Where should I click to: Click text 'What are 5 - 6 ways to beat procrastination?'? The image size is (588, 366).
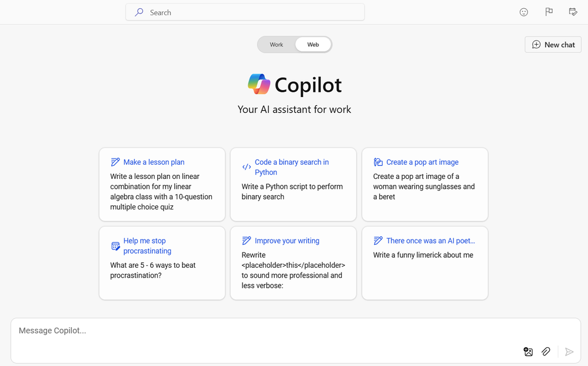(x=153, y=270)
